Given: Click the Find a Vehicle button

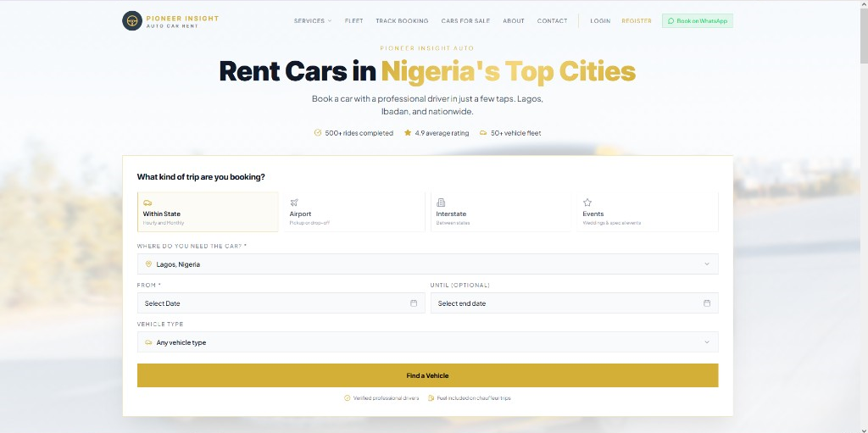Looking at the screenshot, I should pos(428,375).
